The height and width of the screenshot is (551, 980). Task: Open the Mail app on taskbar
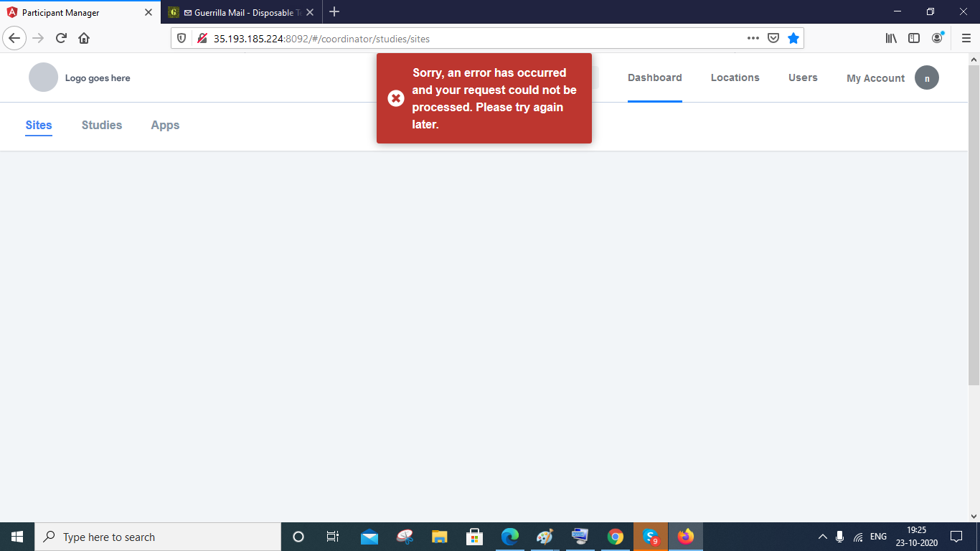pos(369,537)
